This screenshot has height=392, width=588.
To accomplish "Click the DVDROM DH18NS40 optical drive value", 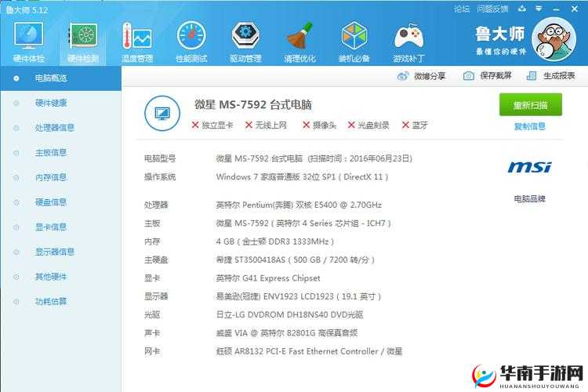I will pyautogui.click(x=289, y=314).
